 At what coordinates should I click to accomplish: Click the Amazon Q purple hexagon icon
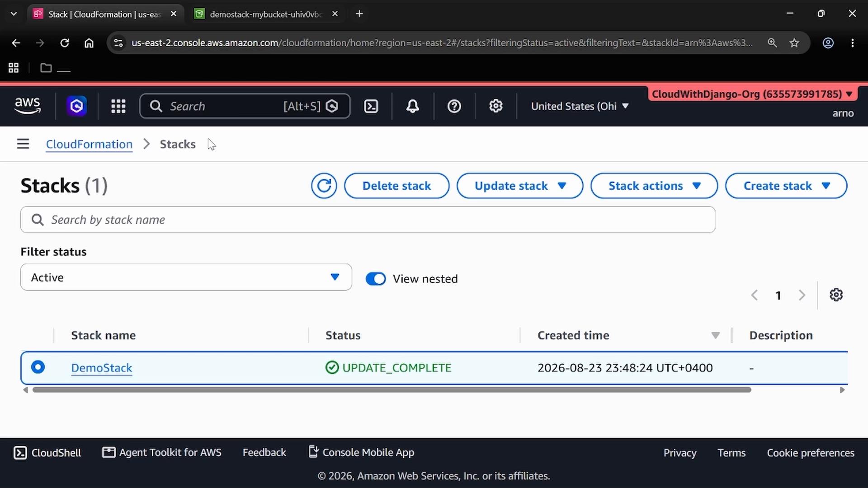[77, 106]
